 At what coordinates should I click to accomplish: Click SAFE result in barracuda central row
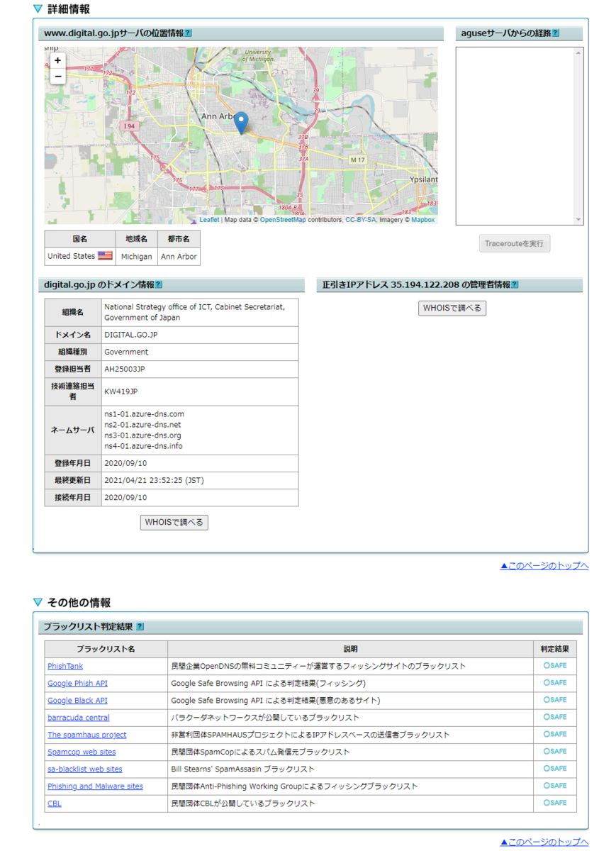555,717
